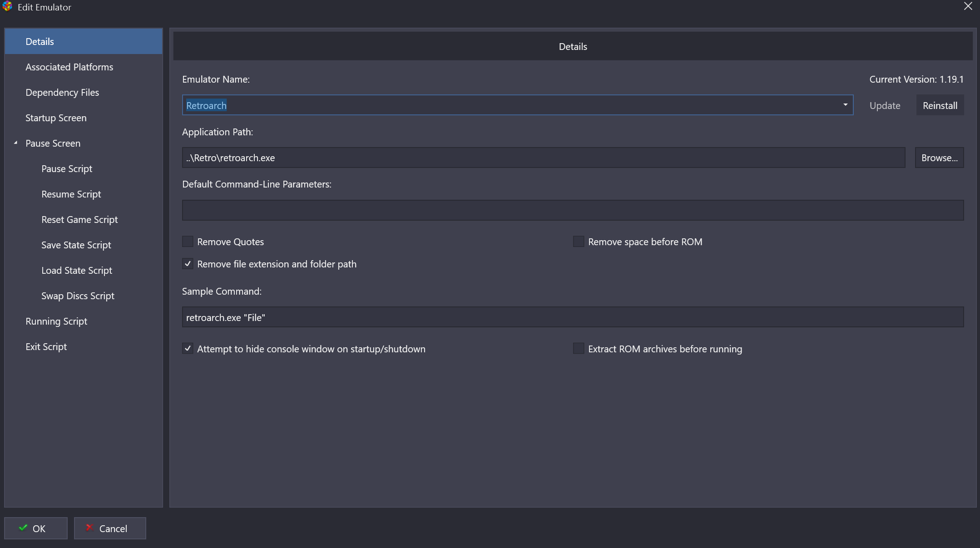Click the LaunchBox app icon in title bar
The width and height of the screenshot is (980, 548).
pos(7,6)
